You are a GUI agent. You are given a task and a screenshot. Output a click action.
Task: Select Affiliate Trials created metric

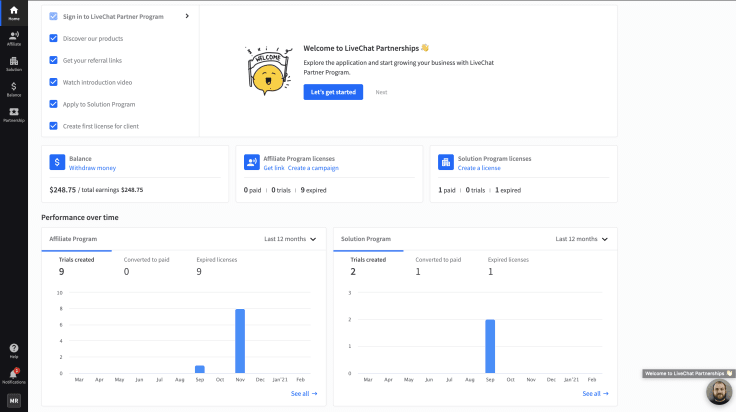coord(76,266)
